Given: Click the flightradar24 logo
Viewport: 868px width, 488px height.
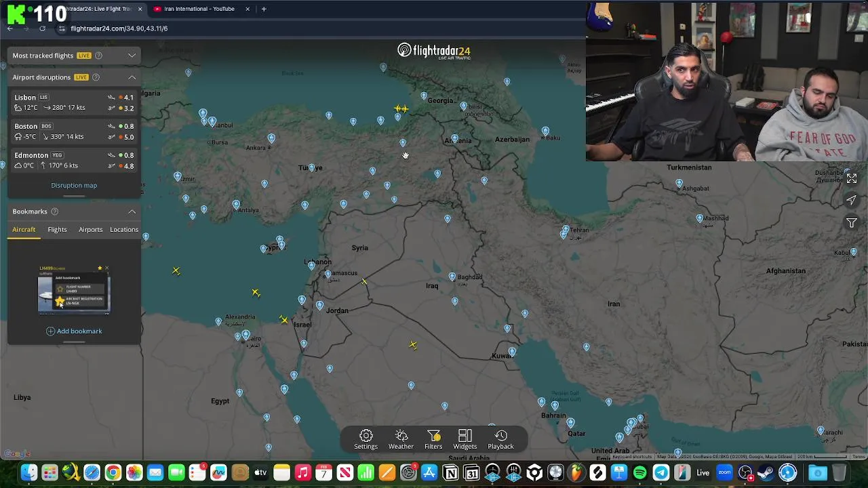Looking at the screenshot, I should tap(434, 52).
